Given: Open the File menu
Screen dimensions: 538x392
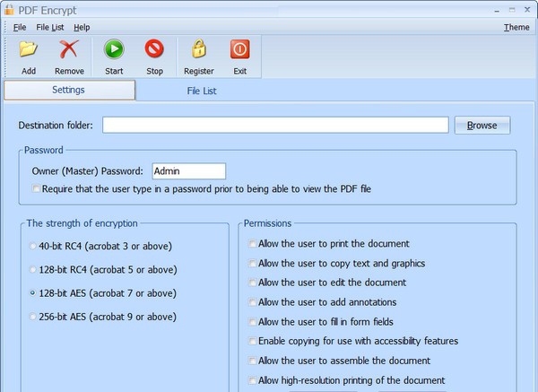Looking at the screenshot, I should coord(20,28).
